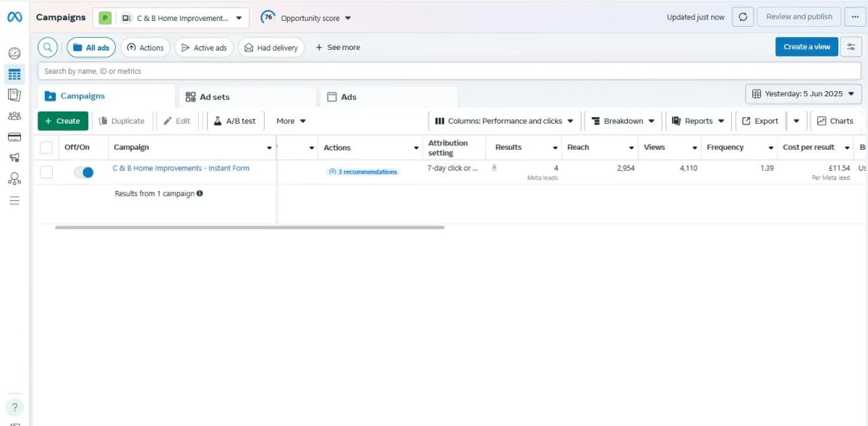Switch to the Campaigns tab
This screenshot has height=426, width=868.
(106, 96)
